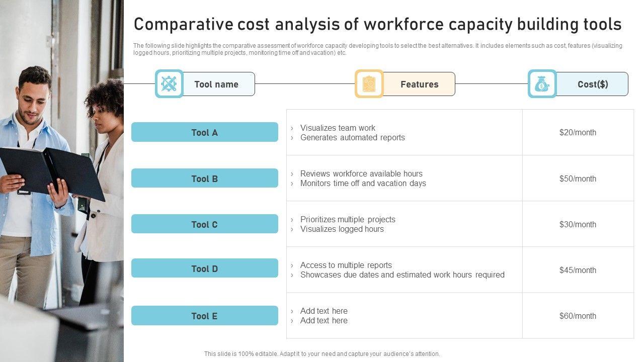Select the Tool C label bar
The image size is (644, 362).
[204, 224]
